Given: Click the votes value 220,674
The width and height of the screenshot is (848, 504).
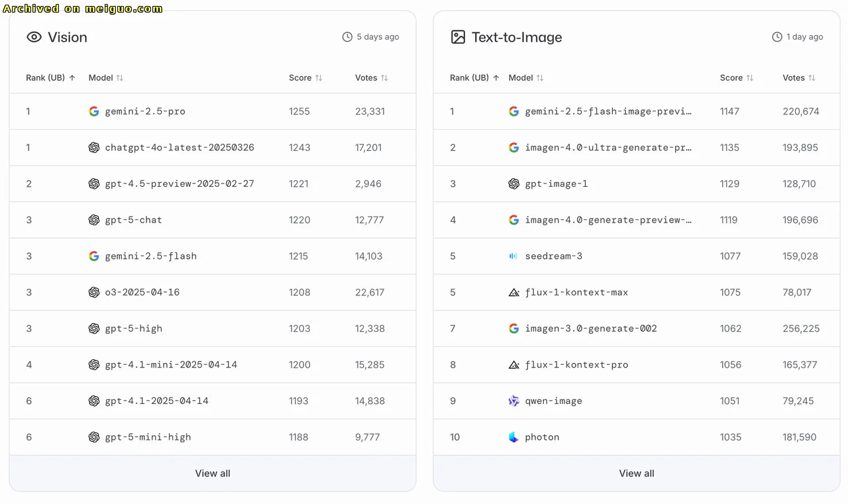Looking at the screenshot, I should (x=801, y=111).
